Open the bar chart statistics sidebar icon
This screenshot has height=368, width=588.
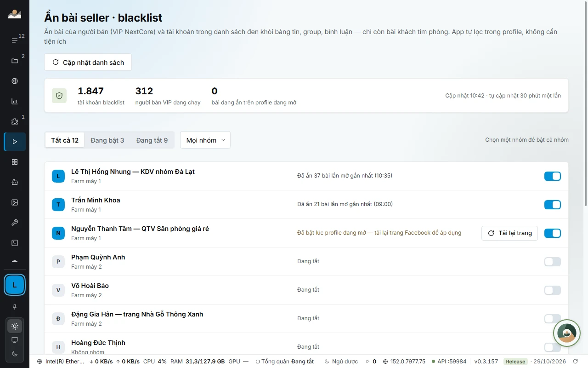coord(15,101)
